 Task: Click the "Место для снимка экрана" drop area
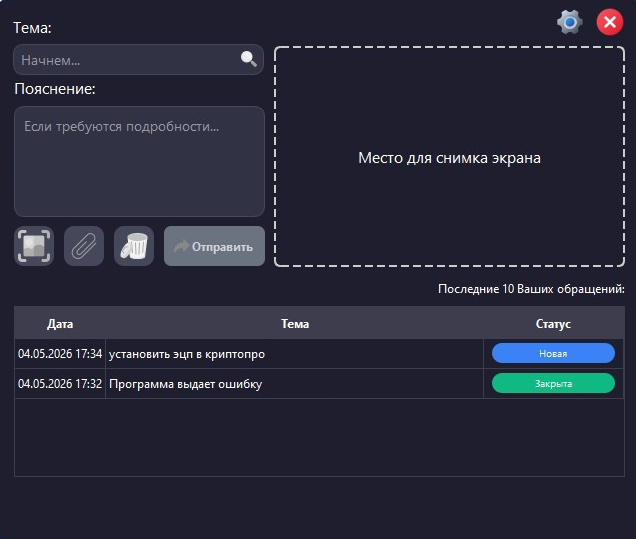[x=449, y=157]
